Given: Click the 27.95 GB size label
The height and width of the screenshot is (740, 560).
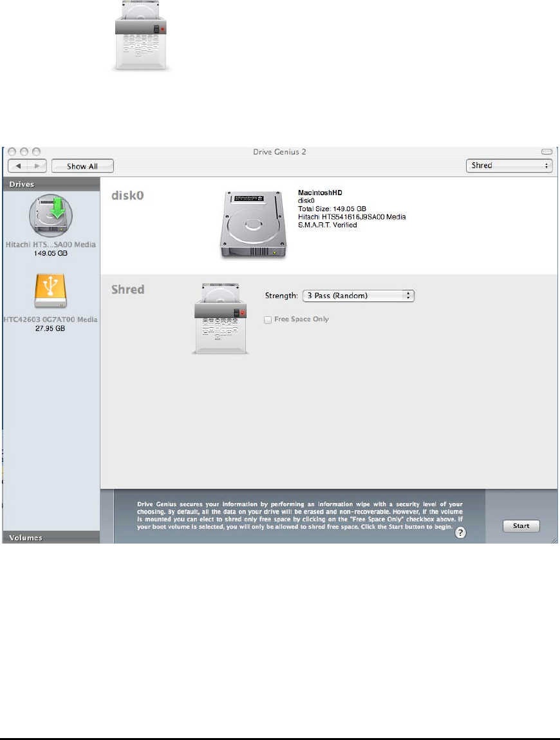Looking at the screenshot, I should (x=50, y=328).
